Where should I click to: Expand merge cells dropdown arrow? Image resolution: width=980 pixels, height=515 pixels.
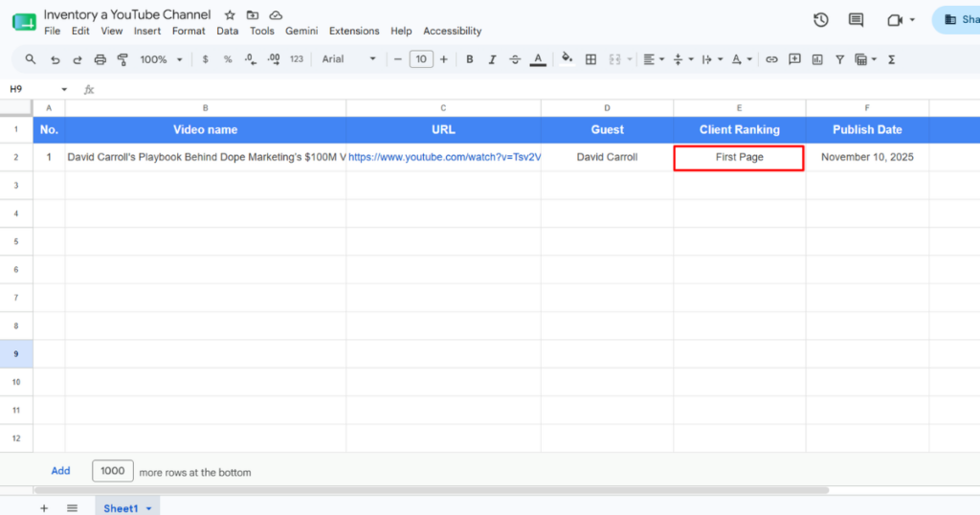(630, 59)
